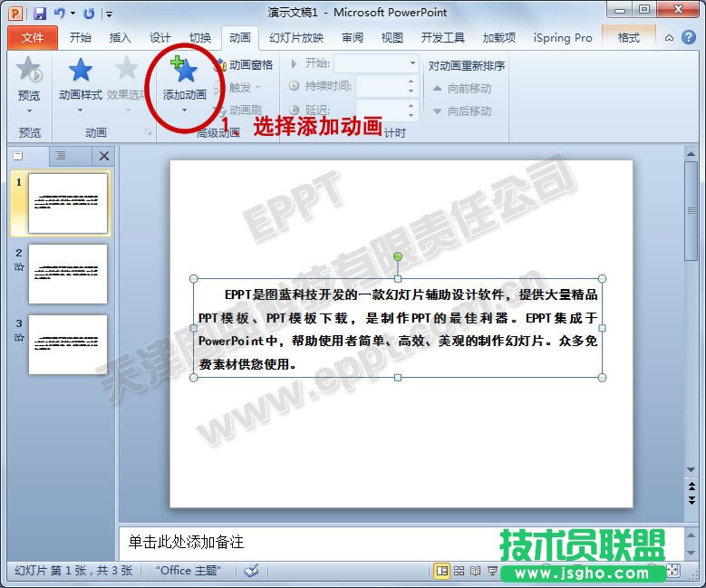Save the presentation with the floppy disk icon
Screen dimensions: 706x588
(40, 14)
